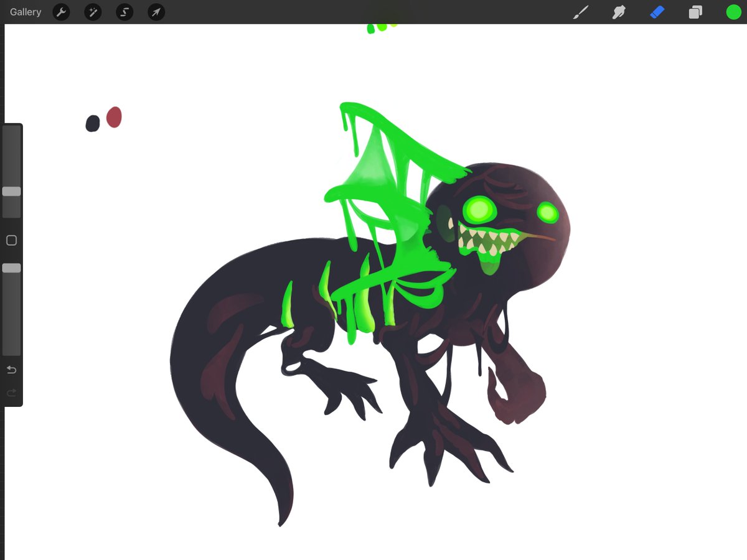
Task: Select the blue Eraser tool
Action: coord(657,12)
